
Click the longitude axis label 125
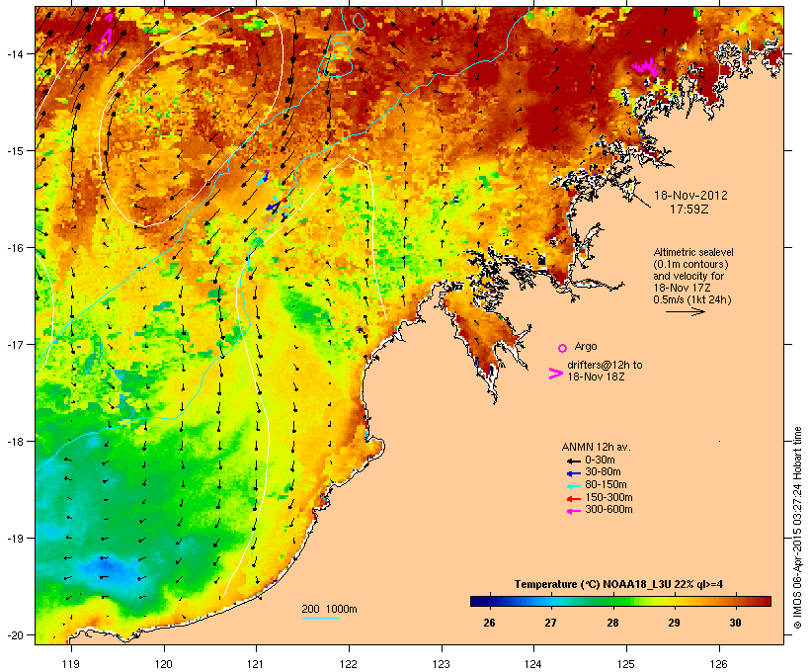[x=626, y=664]
